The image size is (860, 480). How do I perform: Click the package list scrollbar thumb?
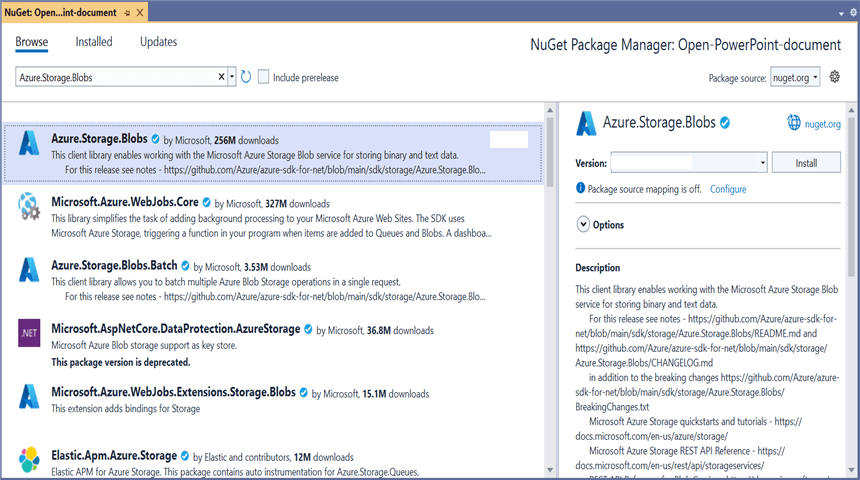click(x=550, y=152)
